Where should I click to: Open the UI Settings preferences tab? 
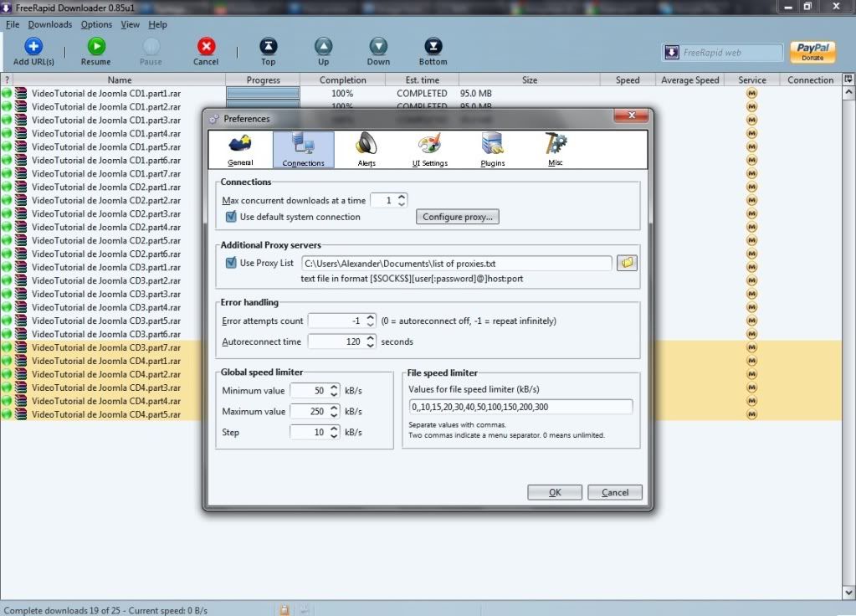click(x=429, y=150)
